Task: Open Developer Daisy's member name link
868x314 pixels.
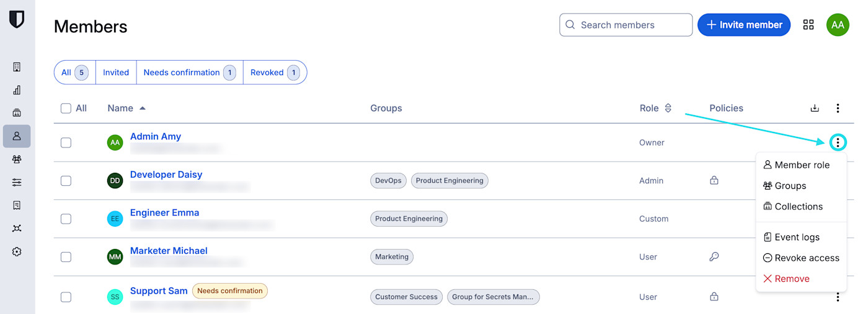Action: coord(166,175)
